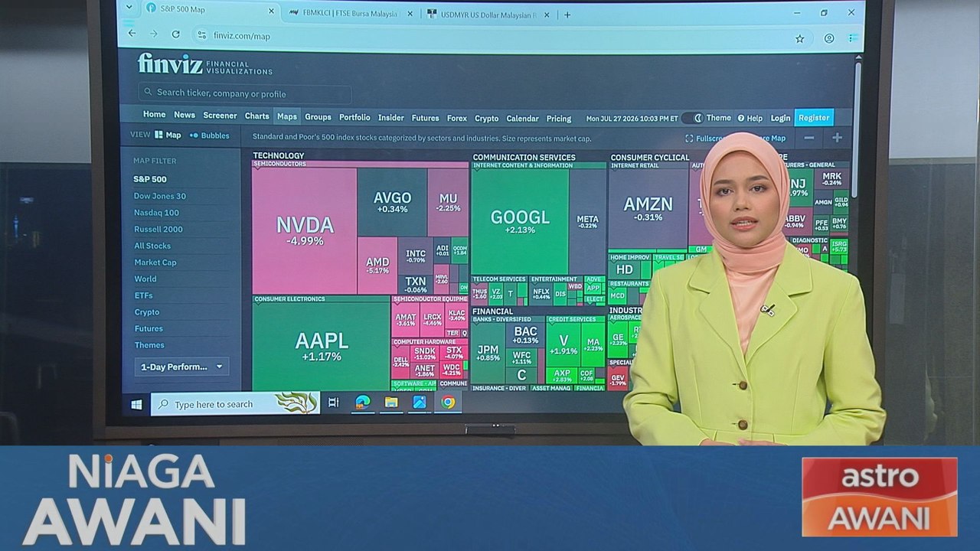The image size is (980, 551).
Task: Select All Stocks map filter
Action: click(x=152, y=246)
